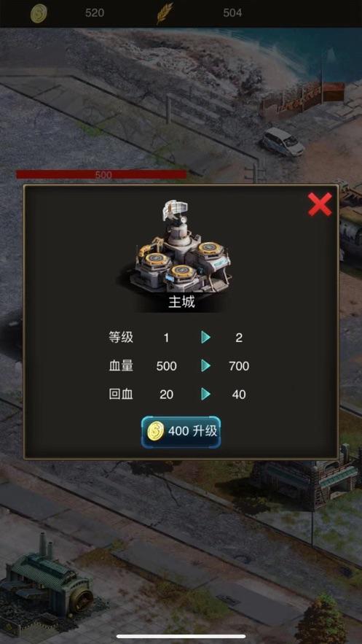Click the 等级 level label

(x=121, y=338)
